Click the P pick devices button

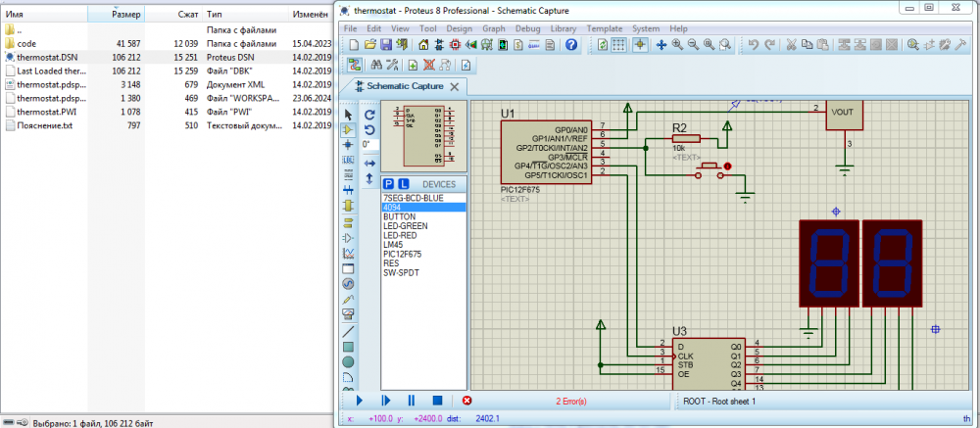pos(388,184)
